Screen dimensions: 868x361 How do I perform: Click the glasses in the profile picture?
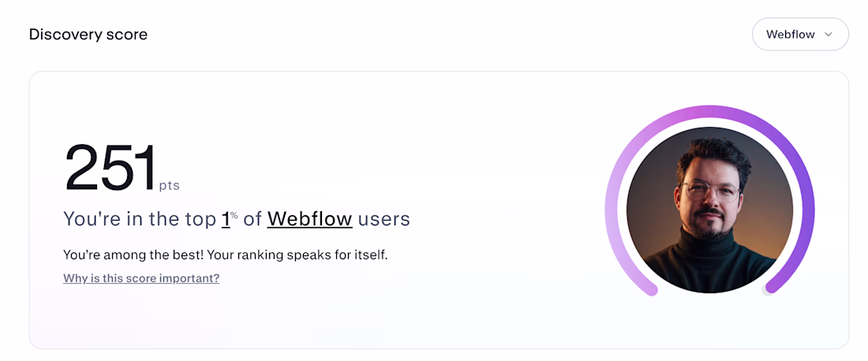710,191
